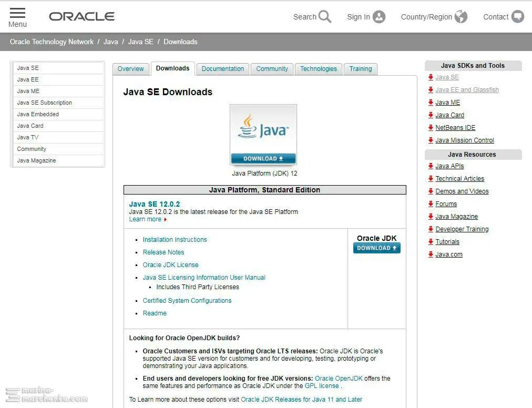Open the hamburger Menu icon

coord(17,13)
